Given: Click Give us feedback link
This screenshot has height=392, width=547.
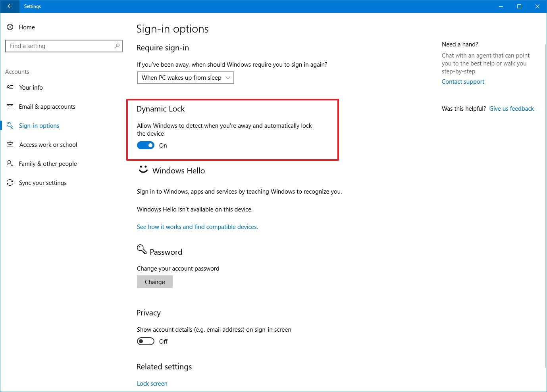Looking at the screenshot, I should click(x=512, y=108).
